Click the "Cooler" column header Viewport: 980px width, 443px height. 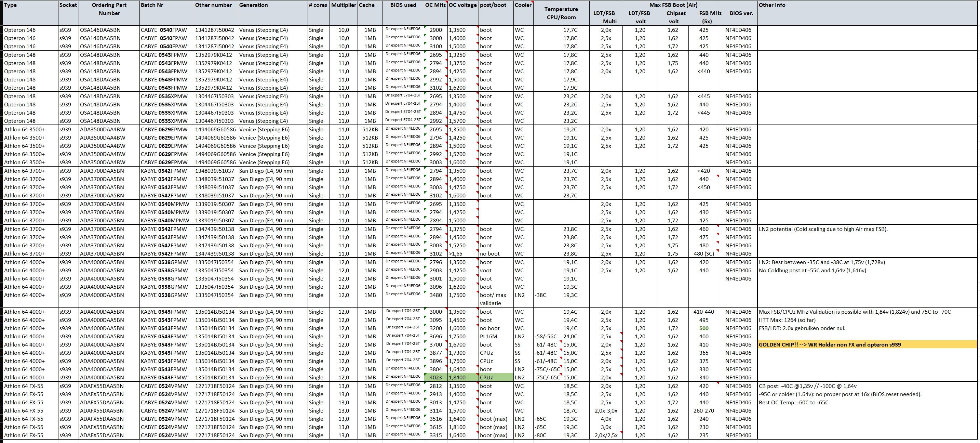[x=523, y=5]
